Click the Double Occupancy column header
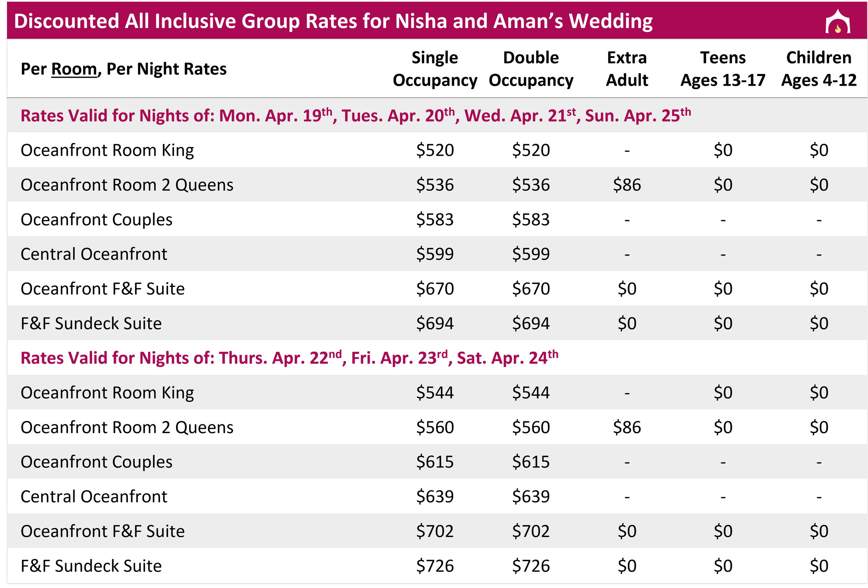Image resolution: width=868 pixels, height=588 pixels. coord(531,69)
